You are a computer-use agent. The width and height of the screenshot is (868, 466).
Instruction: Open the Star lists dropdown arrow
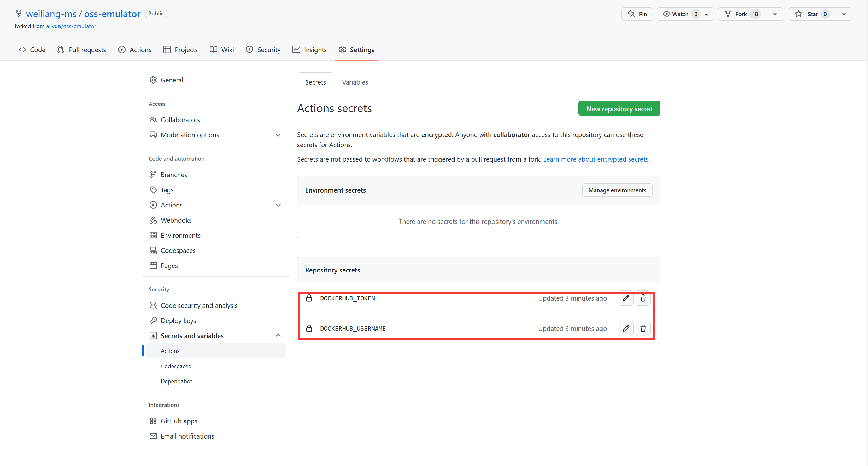844,14
